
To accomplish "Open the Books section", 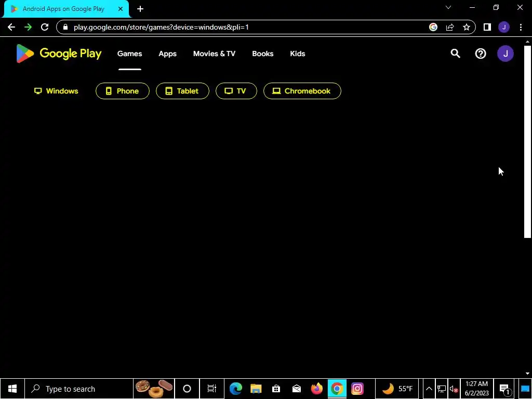I will pyautogui.click(x=262, y=54).
